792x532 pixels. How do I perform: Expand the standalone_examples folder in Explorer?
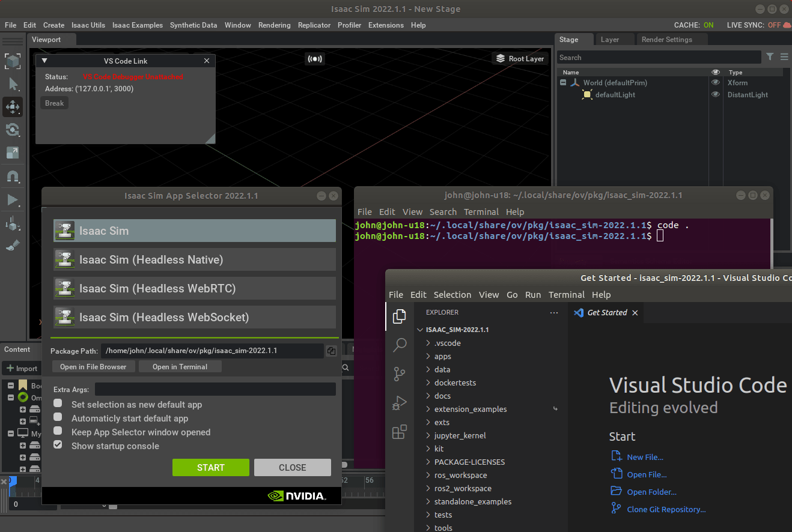coord(428,501)
